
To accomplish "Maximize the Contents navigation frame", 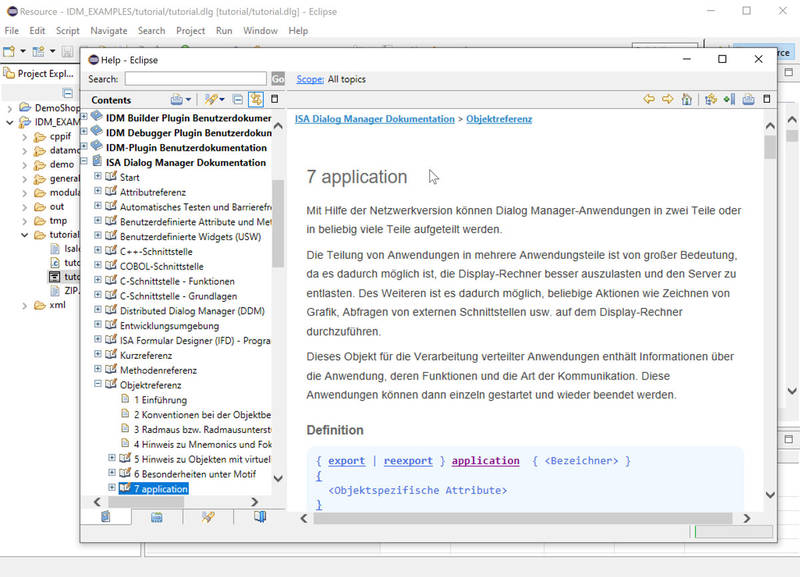I will click(x=274, y=99).
